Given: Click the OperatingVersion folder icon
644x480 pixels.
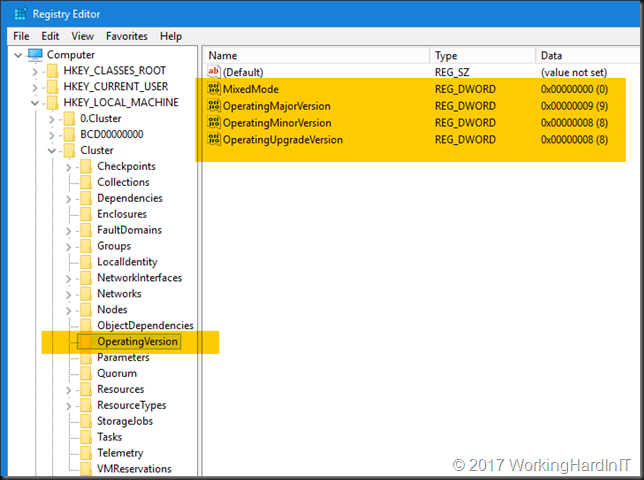Looking at the screenshot, I should (x=86, y=342).
